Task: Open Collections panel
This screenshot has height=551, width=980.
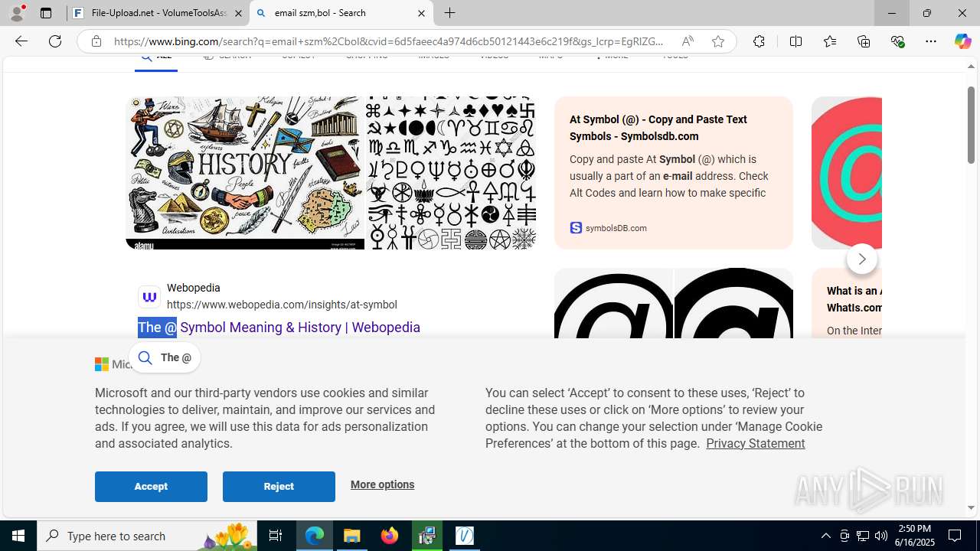Action: coord(864,41)
